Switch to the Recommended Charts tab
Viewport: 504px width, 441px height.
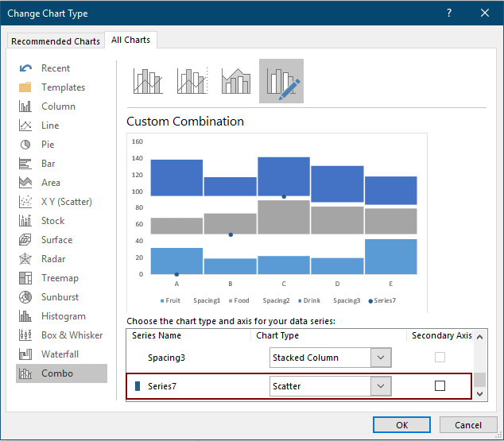point(56,41)
